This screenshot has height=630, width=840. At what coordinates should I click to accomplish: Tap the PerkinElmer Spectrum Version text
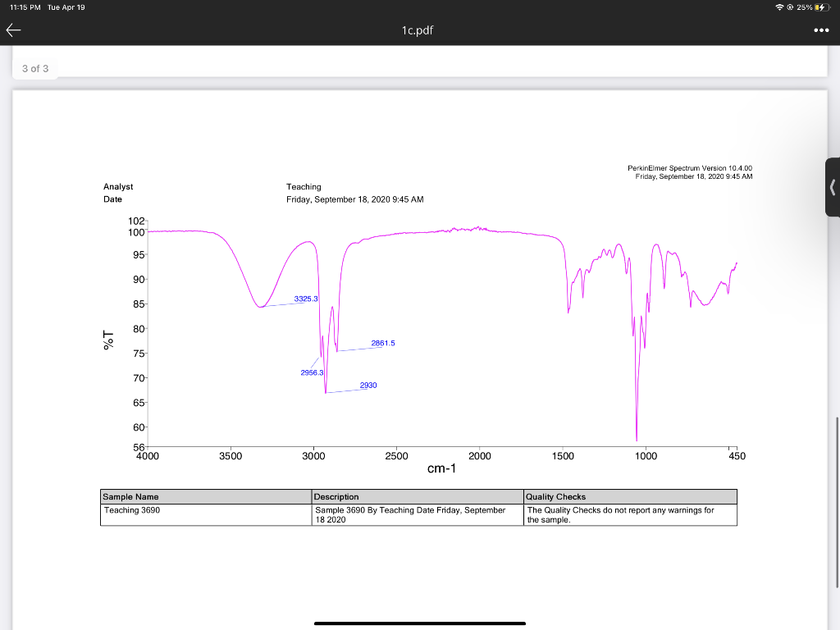(x=690, y=168)
